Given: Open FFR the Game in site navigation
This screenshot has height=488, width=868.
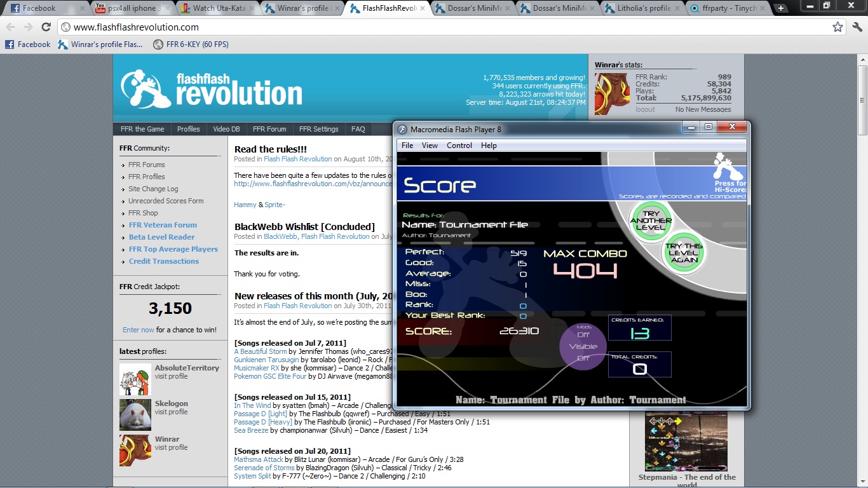Looking at the screenshot, I should click(142, 129).
